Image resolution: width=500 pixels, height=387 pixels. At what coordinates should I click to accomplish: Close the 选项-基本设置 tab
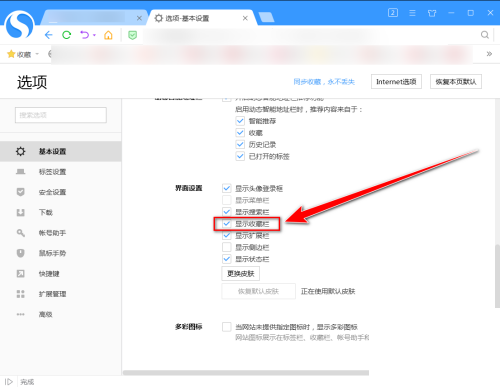click(245, 18)
